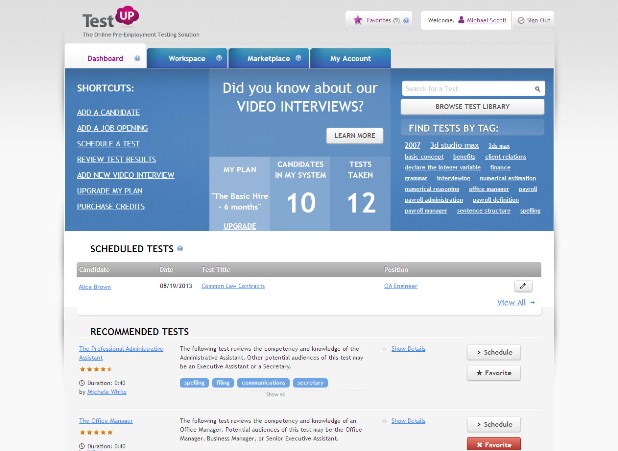
Task: Click the star rating of The Office Manager test
Action: [96, 432]
